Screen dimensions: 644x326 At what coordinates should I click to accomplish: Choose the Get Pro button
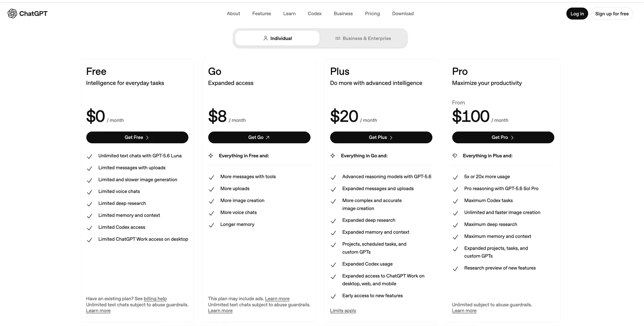tap(503, 138)
